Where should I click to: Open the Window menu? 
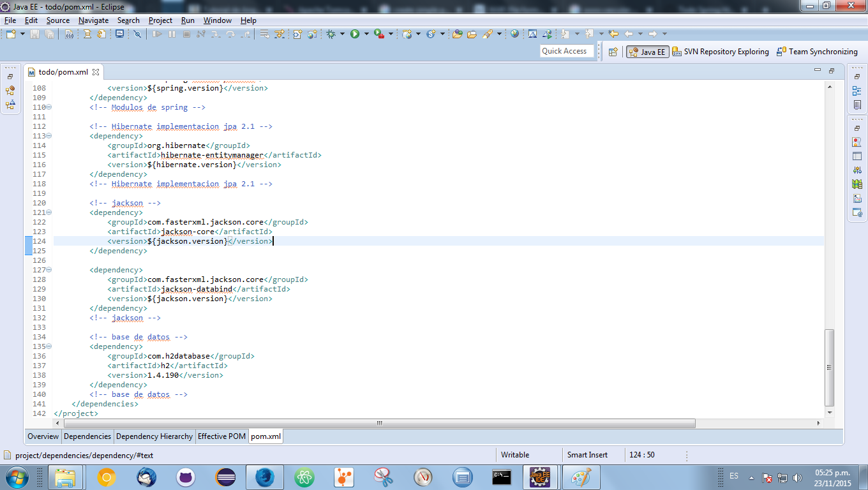(218, 20)
